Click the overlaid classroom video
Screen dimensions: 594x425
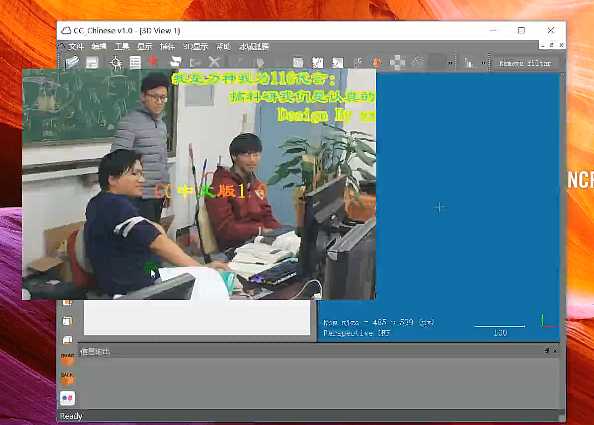tap(199, 184)
